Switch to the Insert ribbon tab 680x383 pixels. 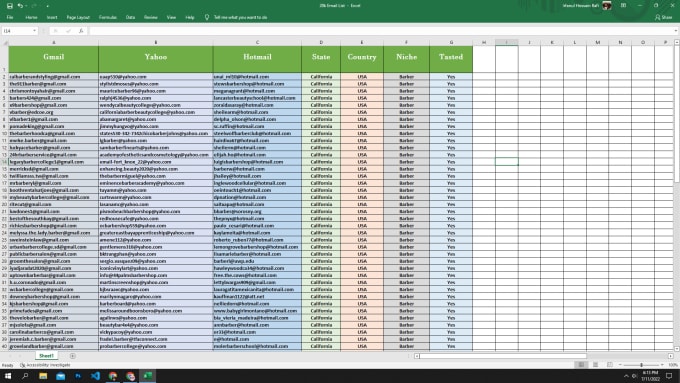[52, 17]
